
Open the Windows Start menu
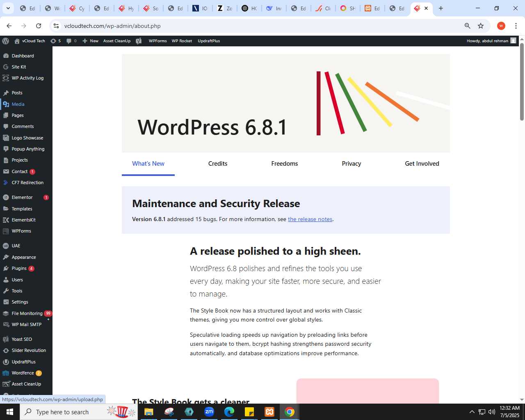[10, 412]
